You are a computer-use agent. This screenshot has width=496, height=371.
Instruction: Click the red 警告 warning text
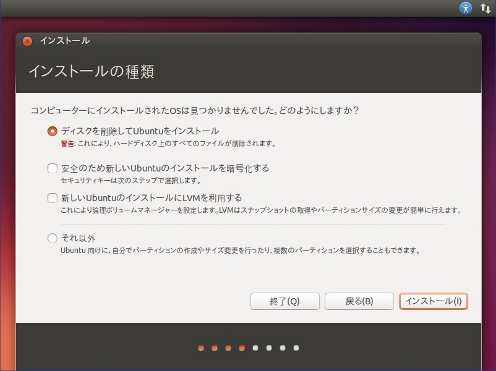(68, 144)
